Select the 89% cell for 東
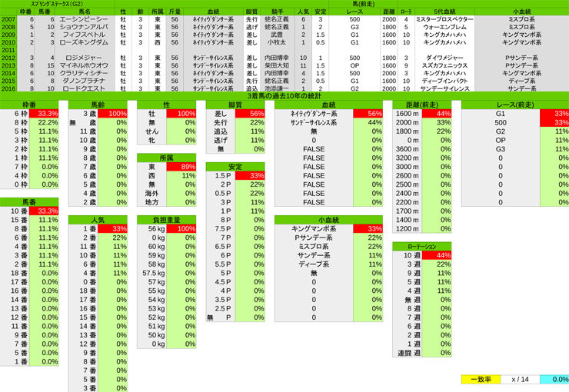Viewport: 569px width, 392px height. pos(181,167)
